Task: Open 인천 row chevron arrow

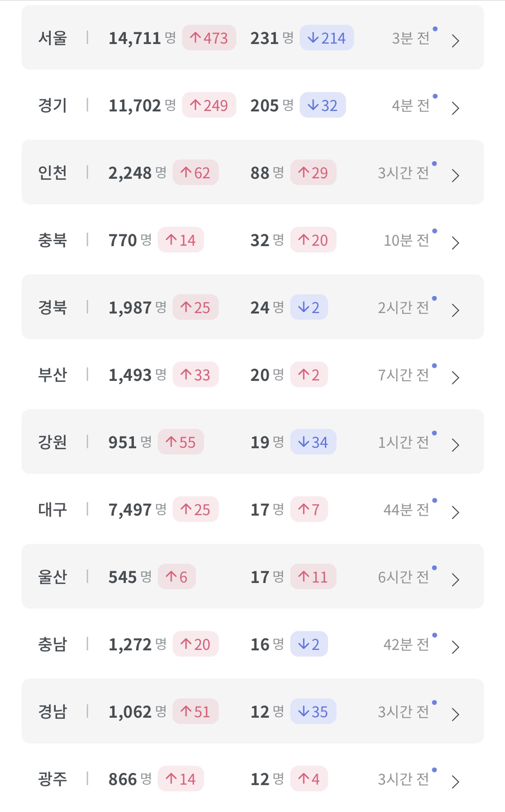Action: pos(455,176)
